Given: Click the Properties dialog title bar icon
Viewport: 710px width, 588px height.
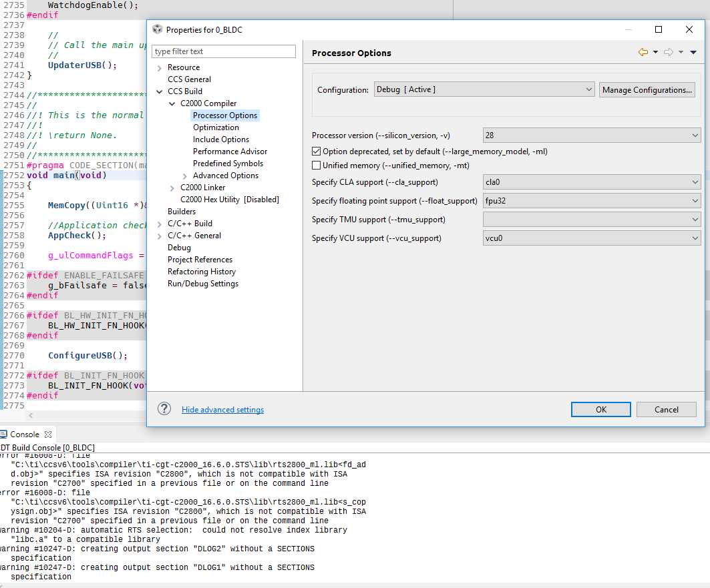Looking at the screenshot, I should (158, 29).
